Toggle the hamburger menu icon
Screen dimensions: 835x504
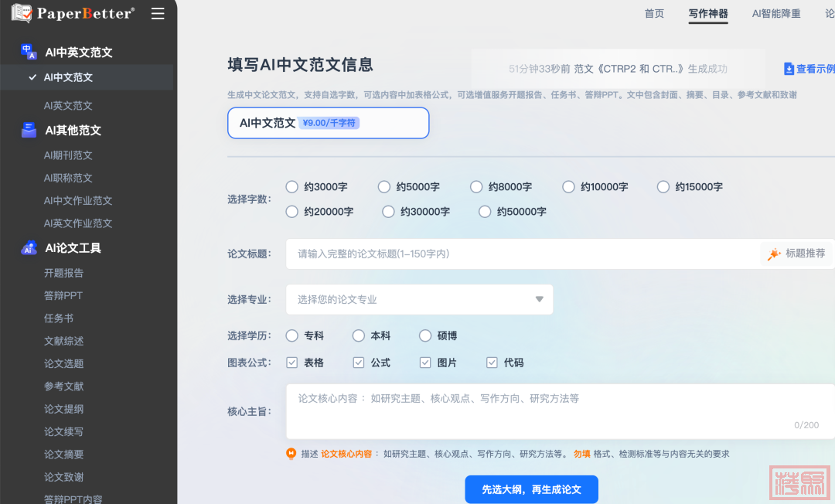[x=158, y=14]
